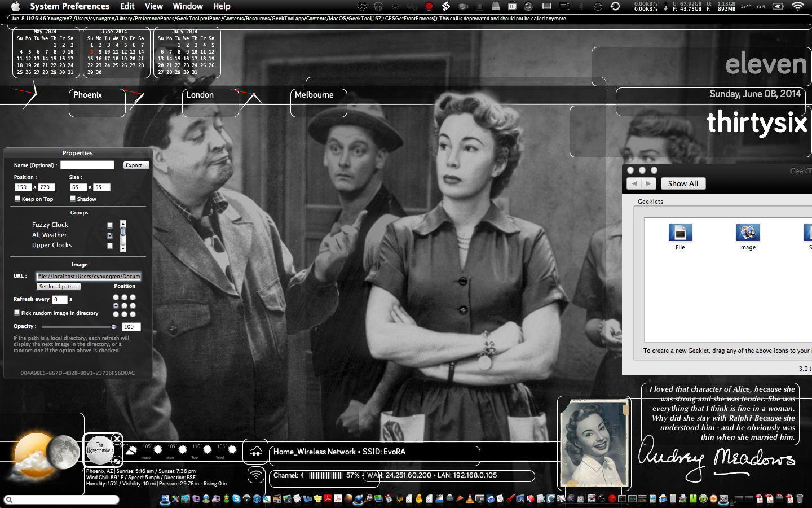
Task: Click the cloud download geeklet icon
Action: (x=256, y=451)
